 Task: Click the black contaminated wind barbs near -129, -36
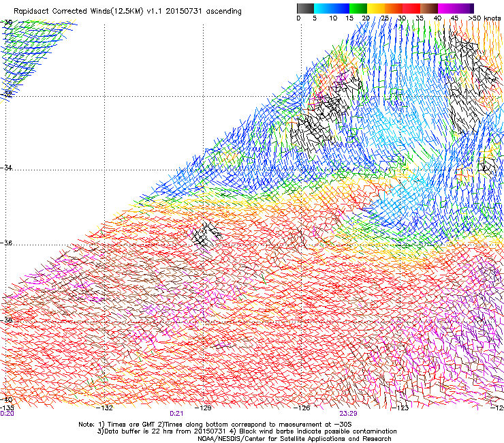click(206, 234)
